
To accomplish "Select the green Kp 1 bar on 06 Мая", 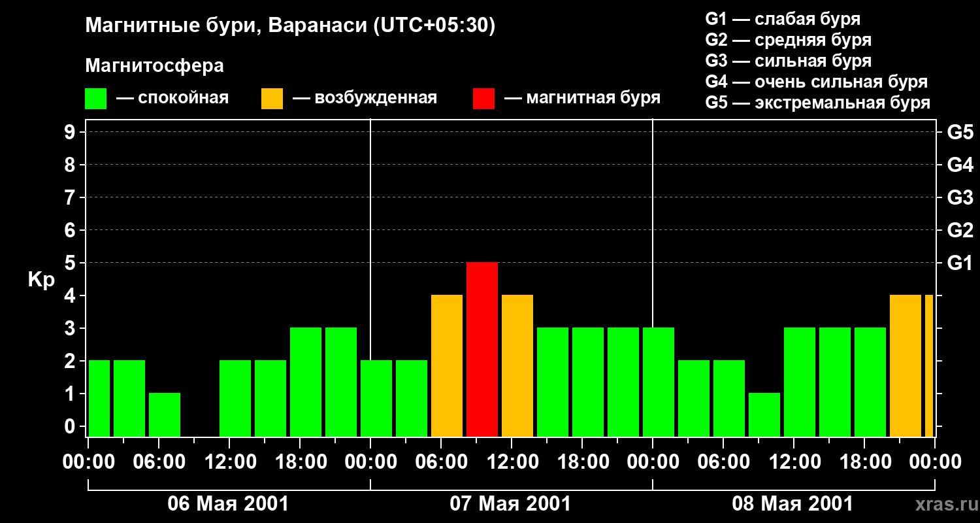I will (x=165, y=414).
